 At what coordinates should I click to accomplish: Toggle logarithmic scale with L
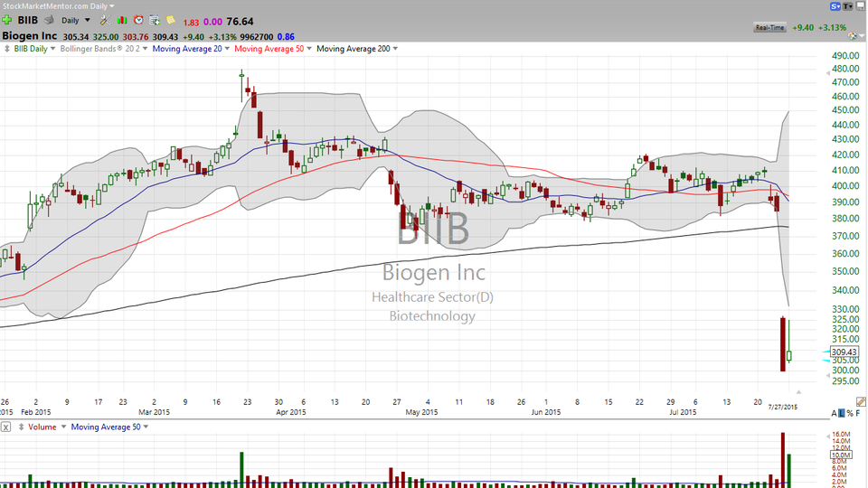[842, 413]
